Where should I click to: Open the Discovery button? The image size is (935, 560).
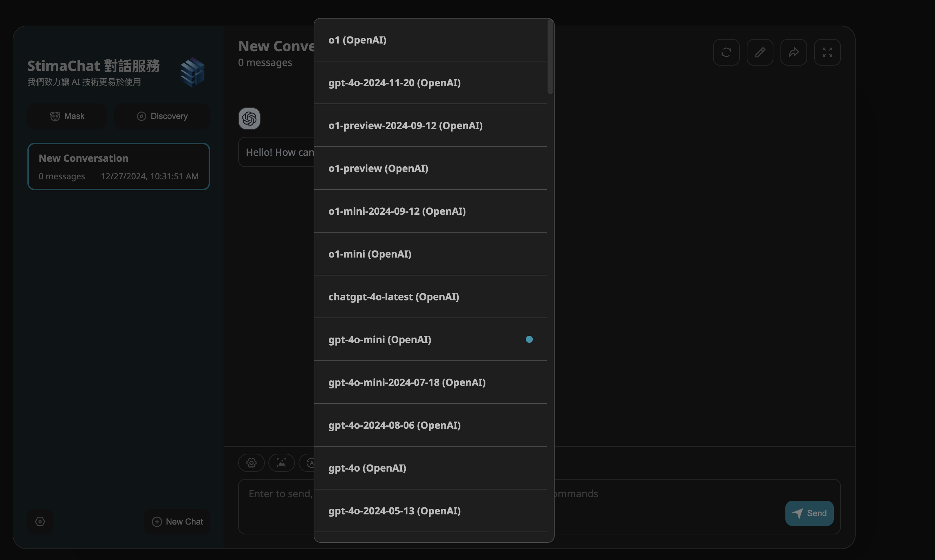162,116
